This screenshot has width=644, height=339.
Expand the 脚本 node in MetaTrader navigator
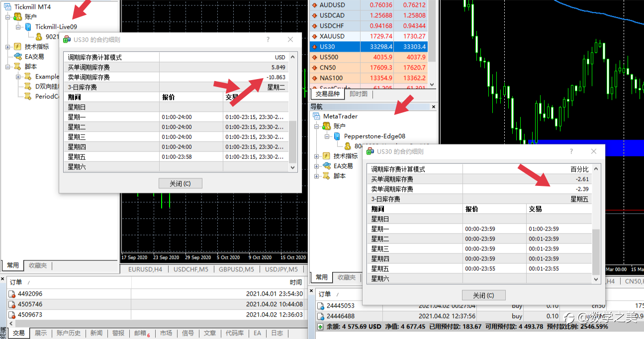317,176
